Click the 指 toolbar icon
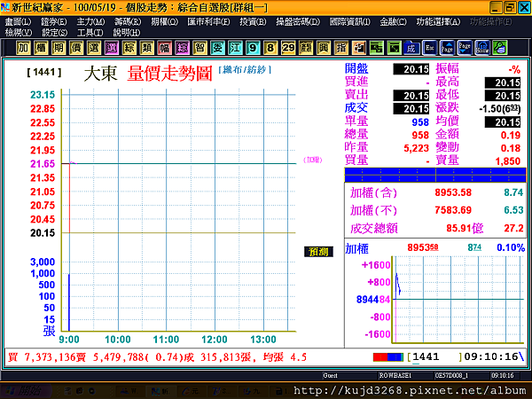532x399 pixels. pos(341,48)
